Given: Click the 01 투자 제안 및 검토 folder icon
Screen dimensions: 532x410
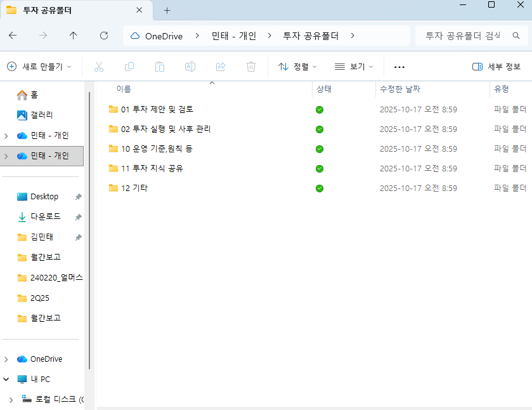Looking at the screenshot, I should coord(114,109).
